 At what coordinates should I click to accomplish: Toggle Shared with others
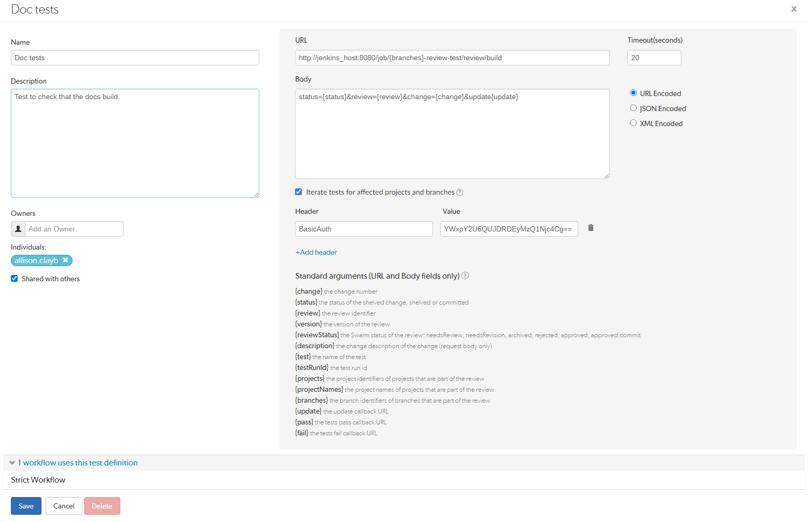point(14,279)
